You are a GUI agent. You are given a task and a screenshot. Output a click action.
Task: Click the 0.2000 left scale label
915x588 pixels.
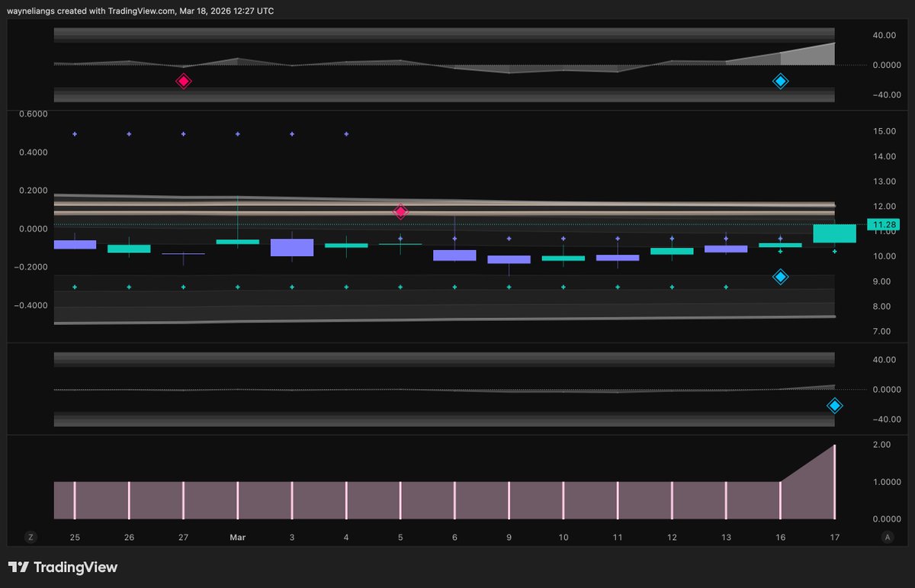[x=34, y=191]
